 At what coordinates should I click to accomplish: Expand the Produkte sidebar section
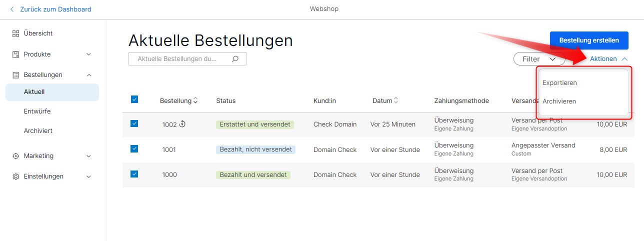[88, 54]
